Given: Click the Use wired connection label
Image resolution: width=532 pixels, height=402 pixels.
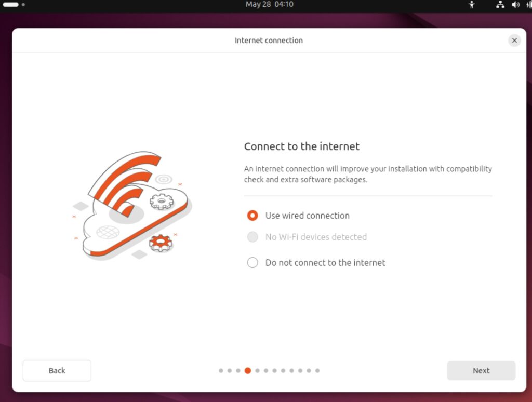Looking at the screenshot, I should pyautogui.click(x=307, y=216).
